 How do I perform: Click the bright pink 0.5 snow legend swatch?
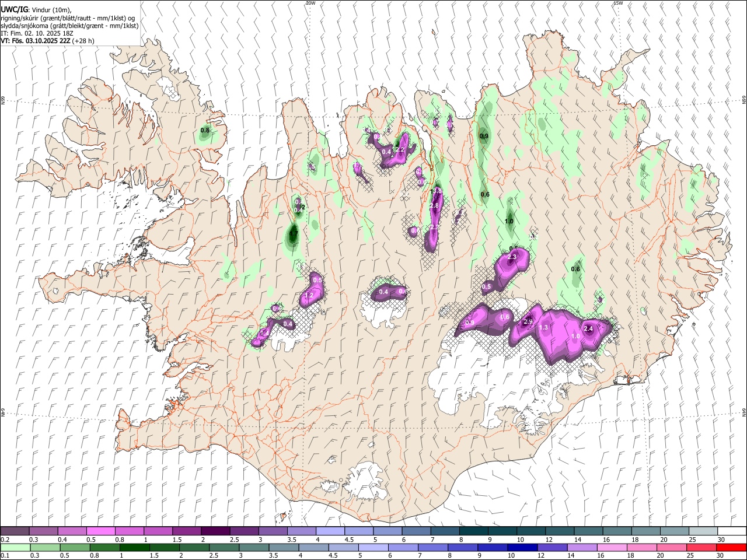[x=100, y=531]
